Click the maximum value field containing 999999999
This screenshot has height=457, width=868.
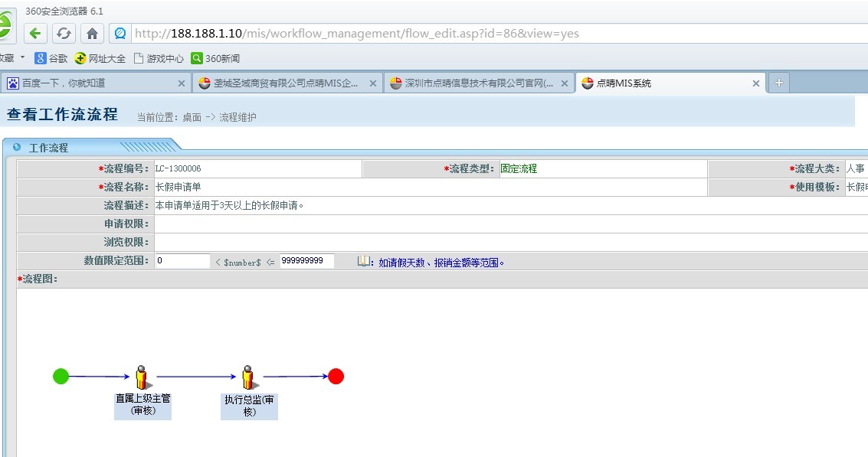click(x=306, y=260)
